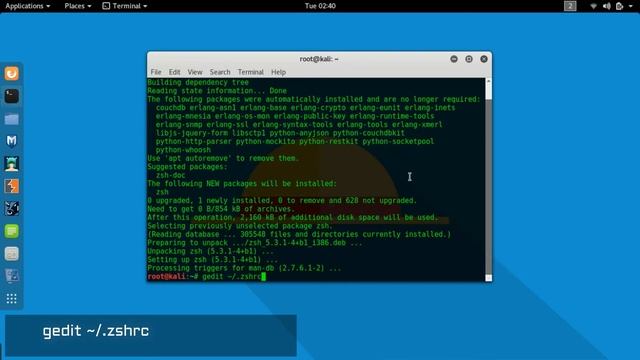Click the 'Preparing to unpack' line

(x=255, y=243)
